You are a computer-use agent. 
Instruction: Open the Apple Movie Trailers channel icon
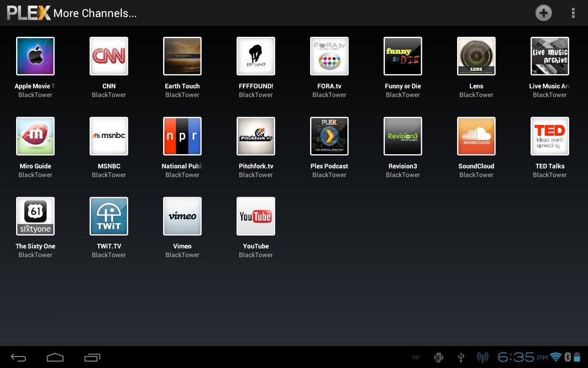coord(35,56)
